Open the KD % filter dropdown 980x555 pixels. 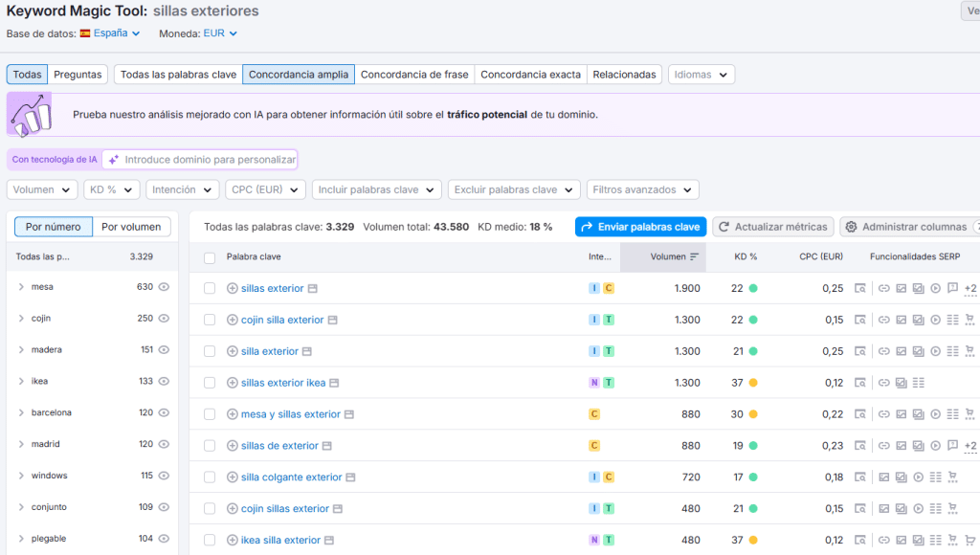tap(111, 189)
